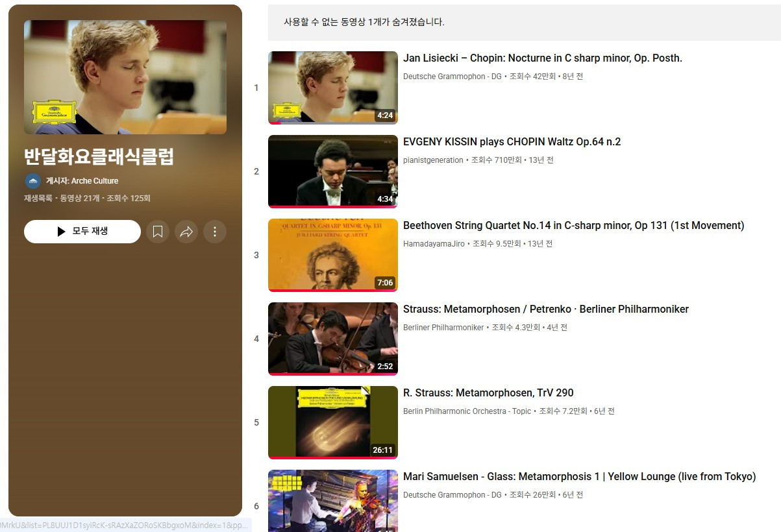Viewport: 781px width, 532px height.
Task: Visit Deutsche Grammophon - DG channel under Lisiecki video
Action: (452, 77)
